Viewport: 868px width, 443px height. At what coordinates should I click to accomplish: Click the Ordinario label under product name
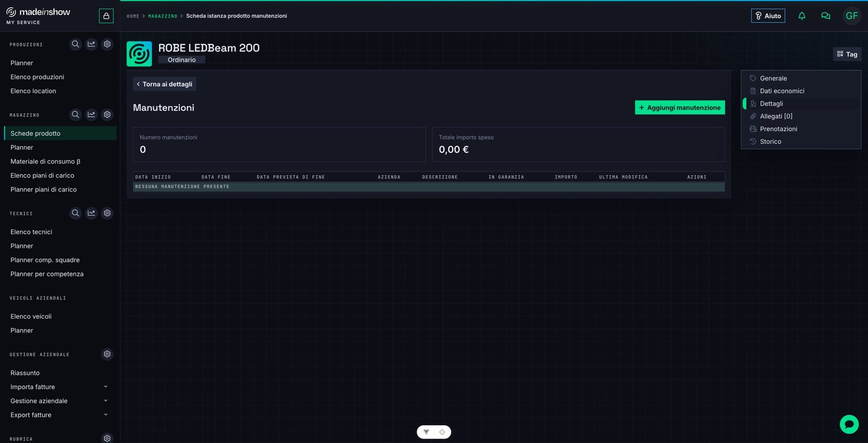click(182, 60)
